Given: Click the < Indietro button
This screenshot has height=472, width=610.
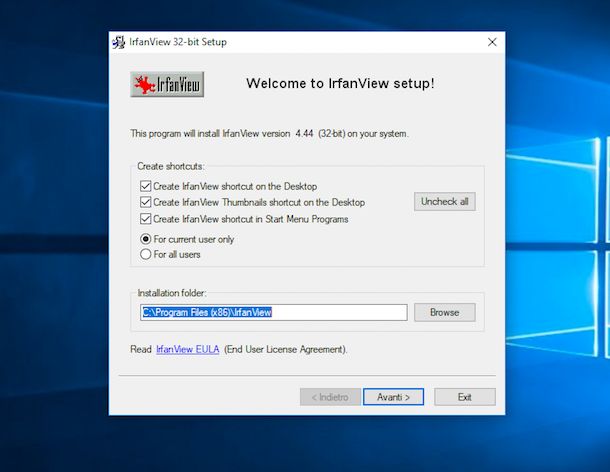Looking at the screenshot, I should point(330,397).
